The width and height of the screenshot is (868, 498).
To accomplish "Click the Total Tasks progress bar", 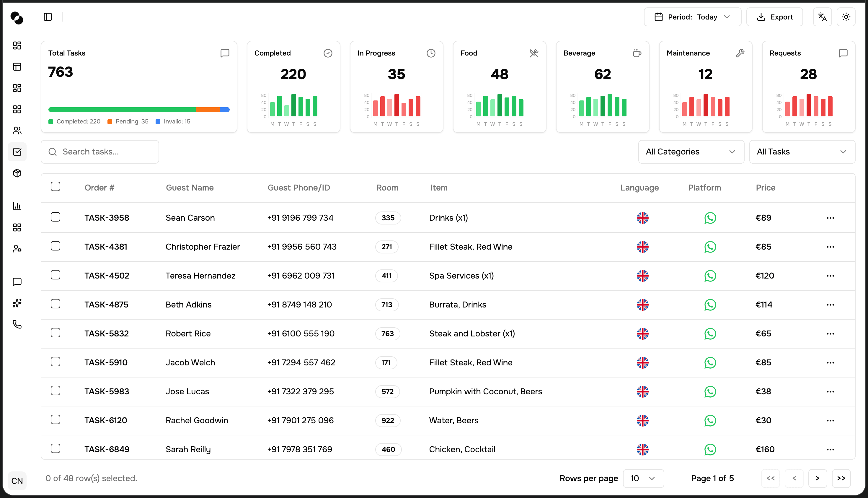I will [x=139, y=110].
